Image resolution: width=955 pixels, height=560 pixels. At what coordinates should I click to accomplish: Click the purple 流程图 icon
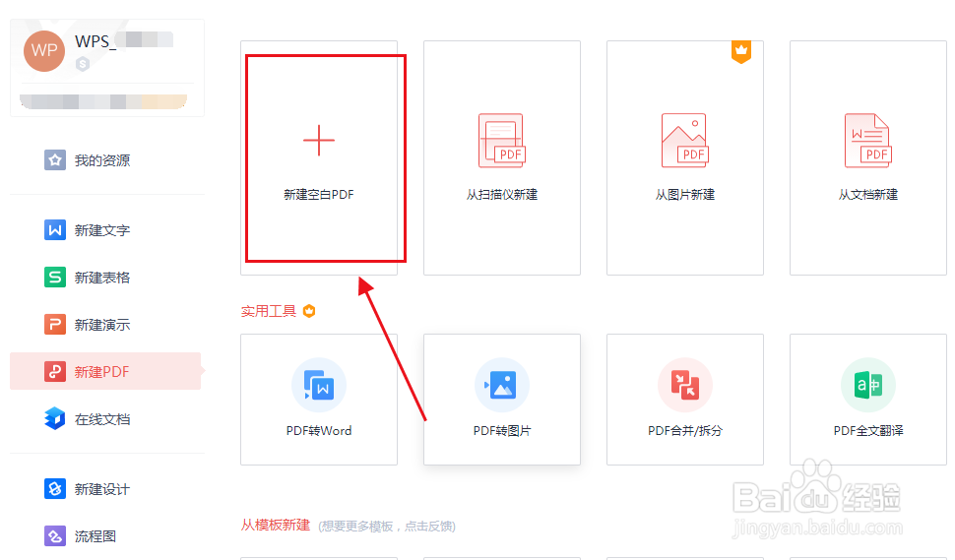pos(55,536)
